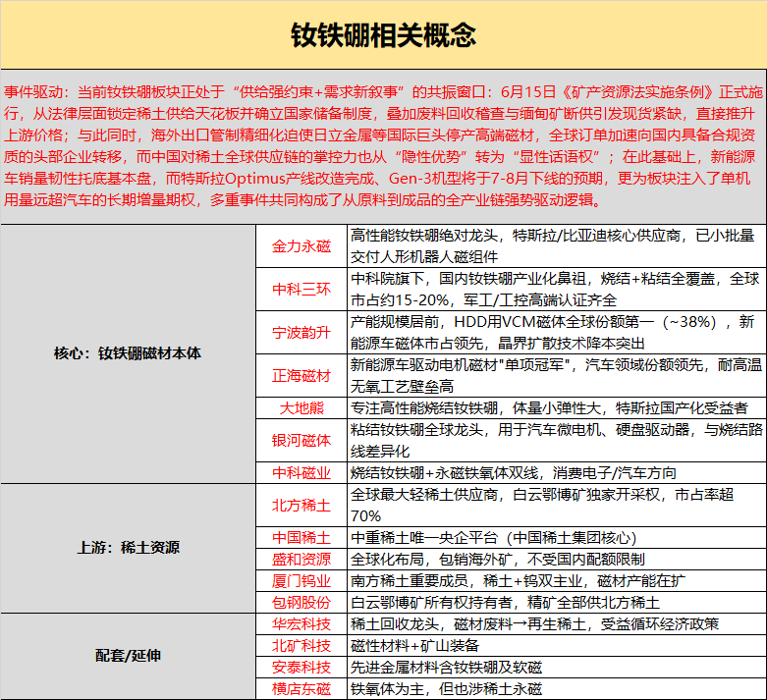The height and width of the screenshot is (700, 767).
Task: Click the 横店东磁 company name
Action: pyautogui.click(x=301, y=689)
